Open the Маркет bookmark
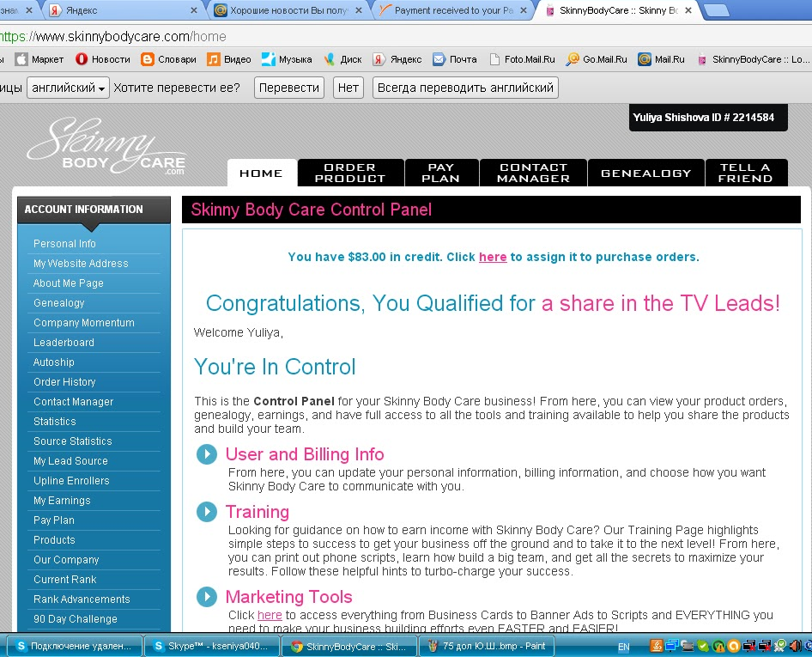The height and width of the screenshot is (657, 812). pos(39,59)
